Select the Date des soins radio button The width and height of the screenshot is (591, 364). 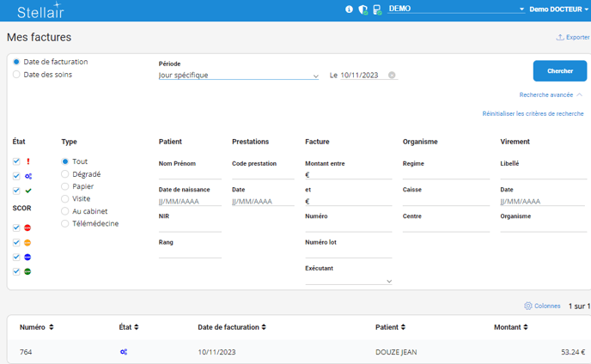16,75
